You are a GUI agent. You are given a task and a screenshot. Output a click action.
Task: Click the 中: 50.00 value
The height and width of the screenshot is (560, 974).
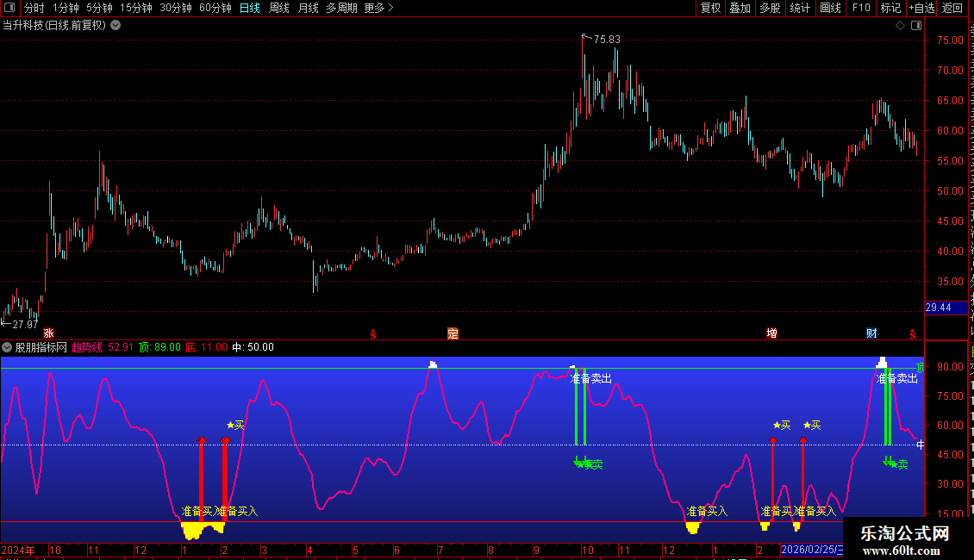(x=253, y=347)
